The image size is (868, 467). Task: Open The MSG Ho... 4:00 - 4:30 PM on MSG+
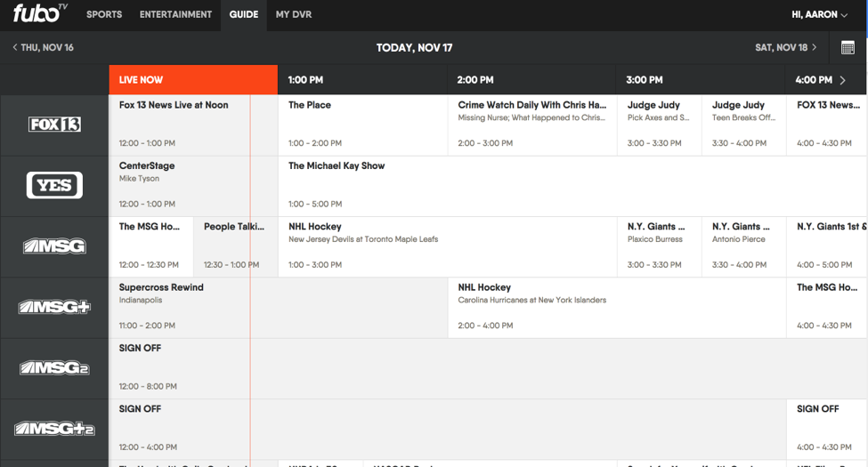827,308
